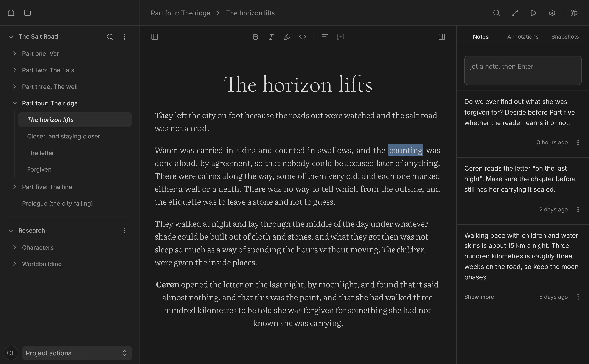This screenshot has height=364, width=589.
Task: Collapse the Research section
Action: pos(11,231)
